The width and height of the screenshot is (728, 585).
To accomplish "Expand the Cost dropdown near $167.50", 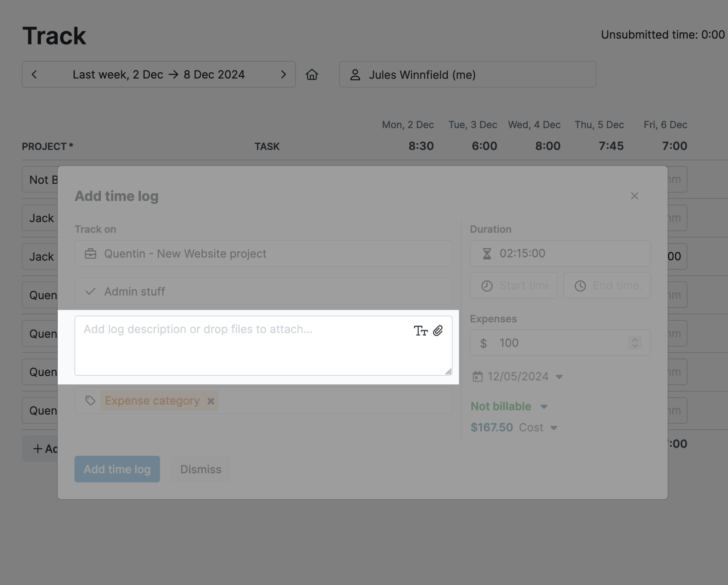I will (554, 427).
